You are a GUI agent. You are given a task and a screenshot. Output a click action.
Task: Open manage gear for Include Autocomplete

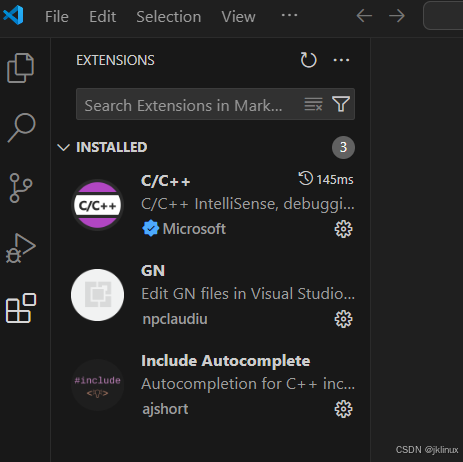(343, 409)
